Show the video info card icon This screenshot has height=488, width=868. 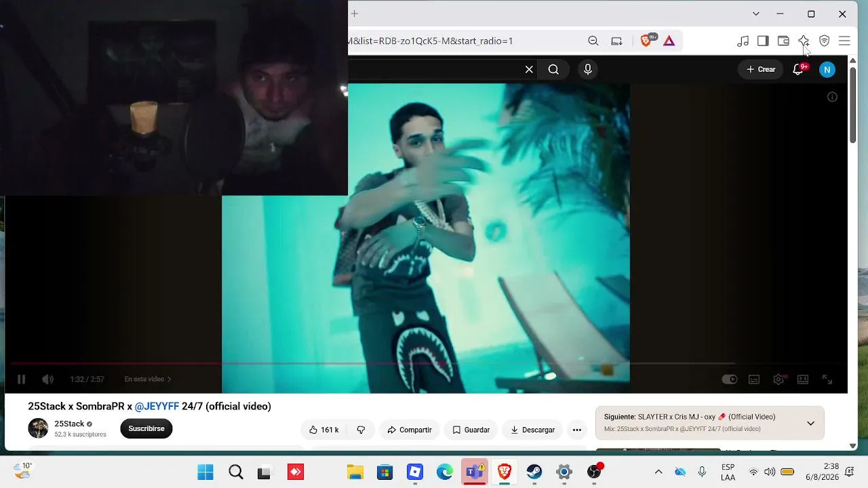832,97
